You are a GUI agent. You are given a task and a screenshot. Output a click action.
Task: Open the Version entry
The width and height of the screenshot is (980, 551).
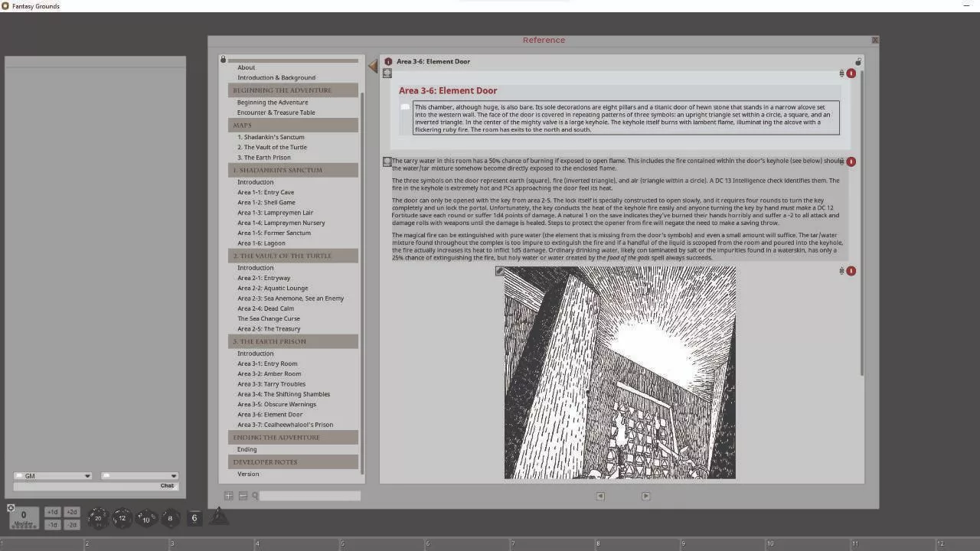pos(248,474)
